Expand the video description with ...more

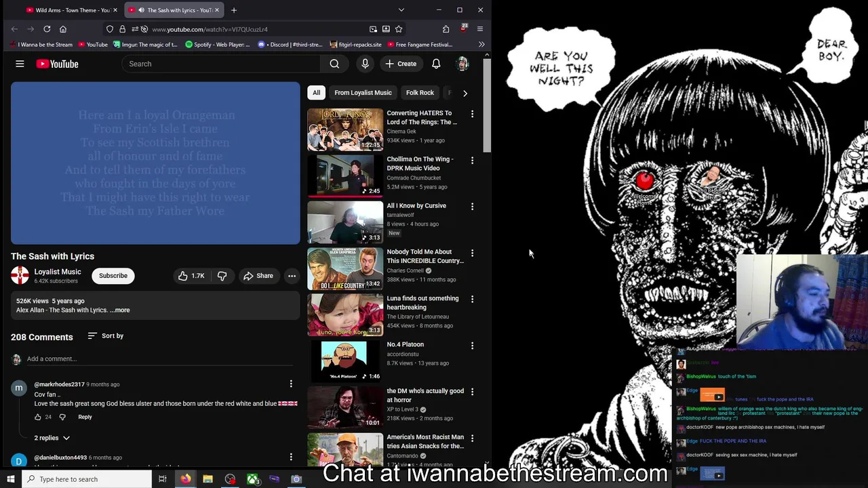[x=121, y=310]
